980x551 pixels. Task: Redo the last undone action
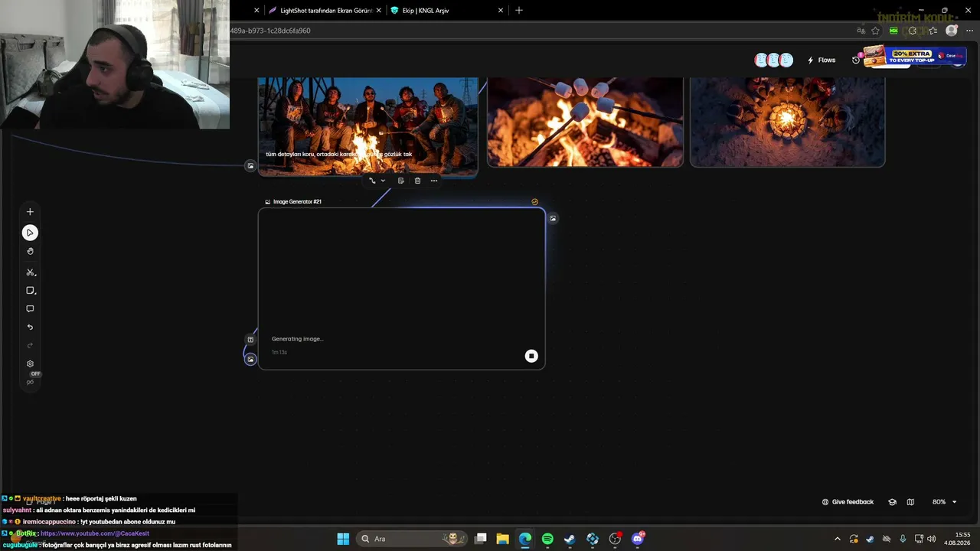(30, 346)
